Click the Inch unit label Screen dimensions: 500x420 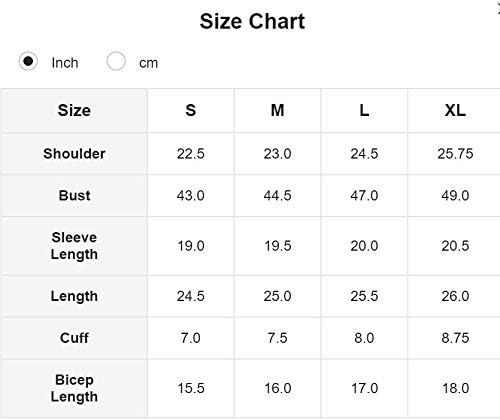(x=65, y=63)
